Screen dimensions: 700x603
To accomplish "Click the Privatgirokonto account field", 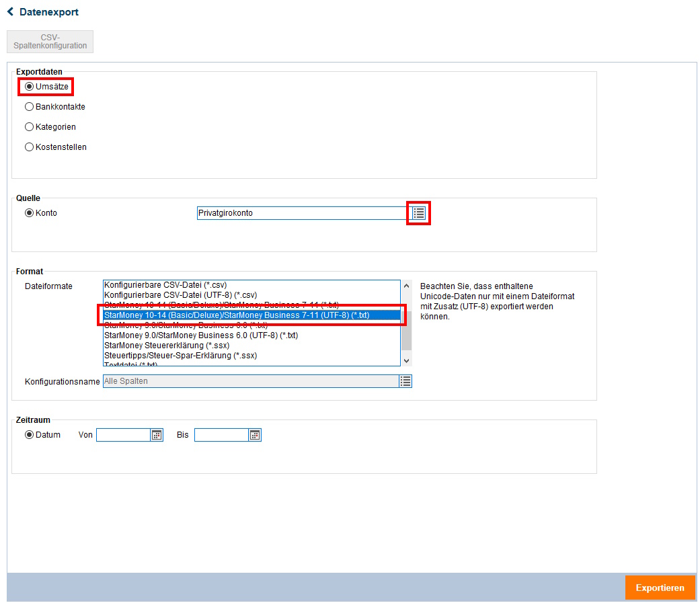I will [301, 213].
